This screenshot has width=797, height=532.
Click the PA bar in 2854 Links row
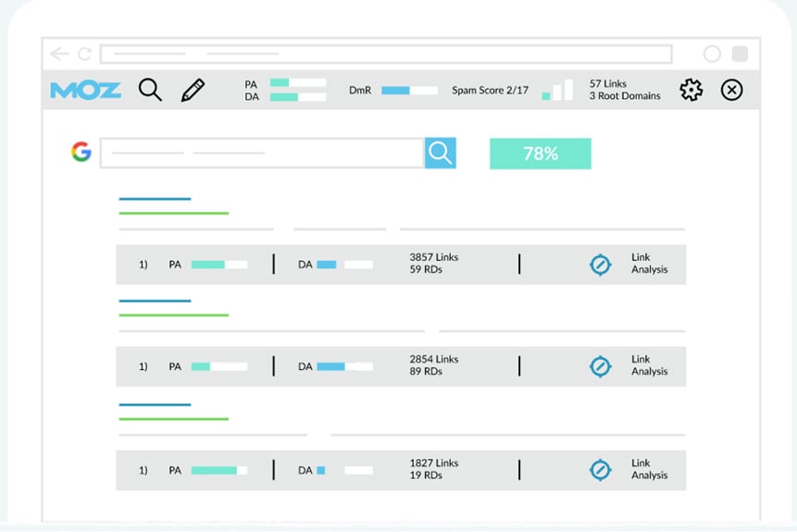[219, 366]
